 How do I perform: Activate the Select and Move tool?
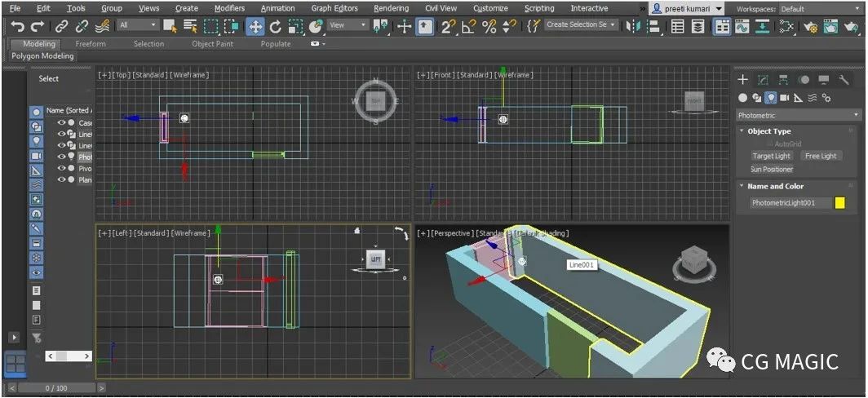pos(255,26)
